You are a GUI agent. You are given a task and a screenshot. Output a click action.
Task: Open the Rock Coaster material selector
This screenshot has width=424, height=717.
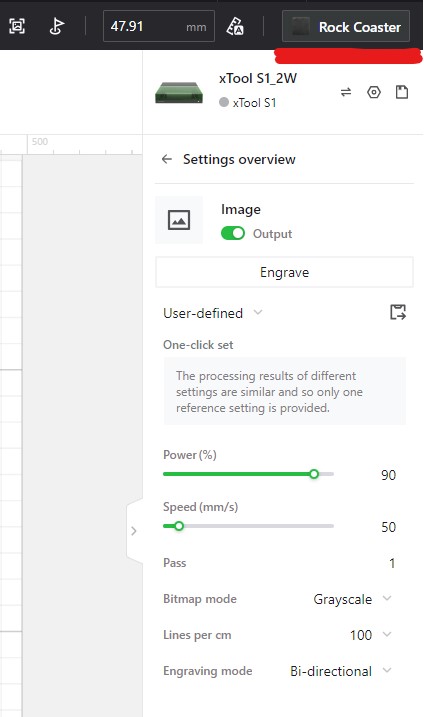346,27
